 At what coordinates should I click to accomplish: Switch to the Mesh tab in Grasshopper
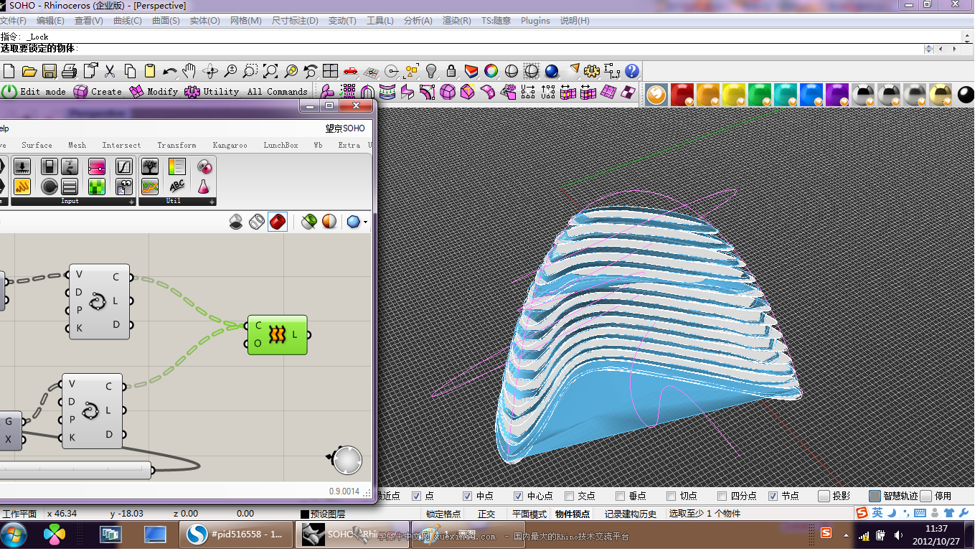click(x=77, y=145)
